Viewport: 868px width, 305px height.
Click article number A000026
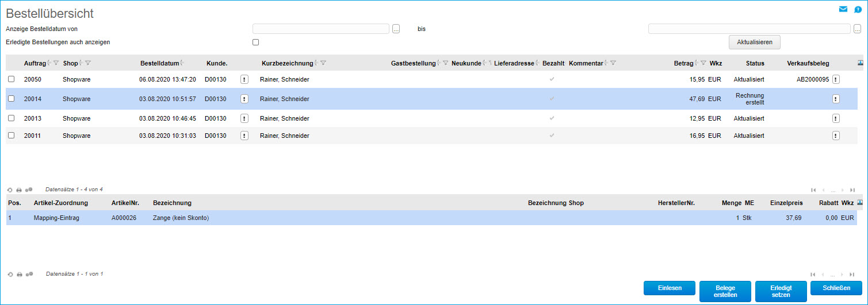click(124, 218)
